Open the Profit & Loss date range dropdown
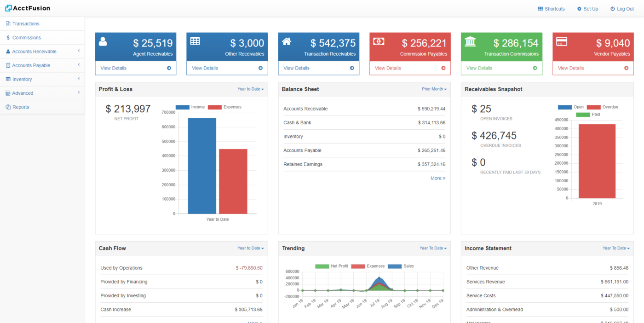644x323 pixels. pos(250,89)
